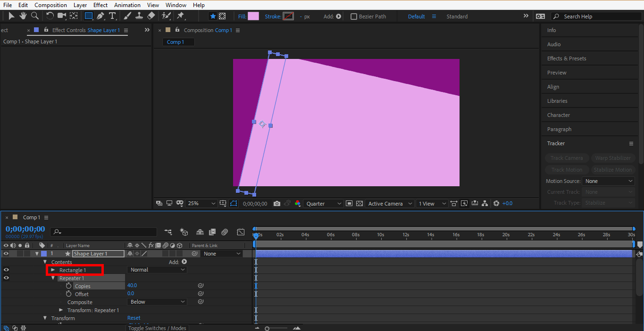Toggle Rectangle 1 visibility eye
This screenshot has width=644, height=331.
[x=6, y=270]
